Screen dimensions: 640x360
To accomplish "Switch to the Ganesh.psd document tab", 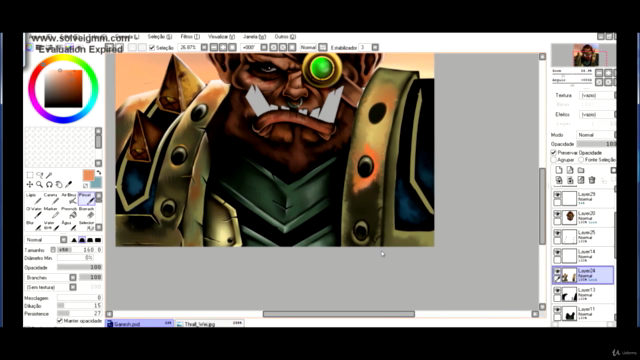I will (x=139, y=324).
